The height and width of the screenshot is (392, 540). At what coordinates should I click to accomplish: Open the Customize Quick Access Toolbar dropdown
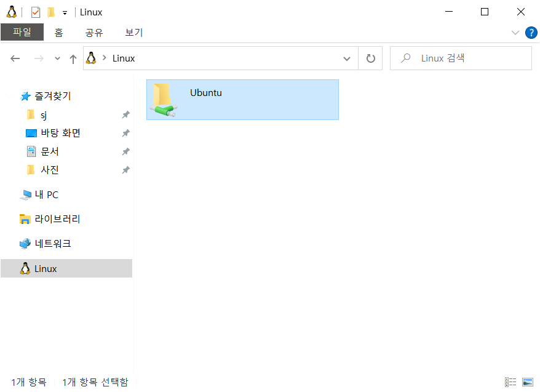click(x=65, y=13)
